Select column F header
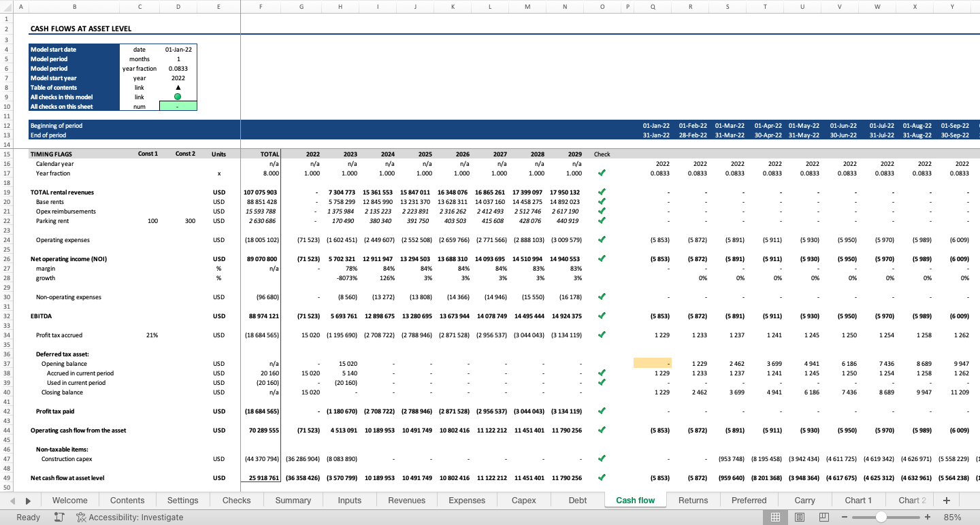980x525 pixels. (x=261, y=7)
